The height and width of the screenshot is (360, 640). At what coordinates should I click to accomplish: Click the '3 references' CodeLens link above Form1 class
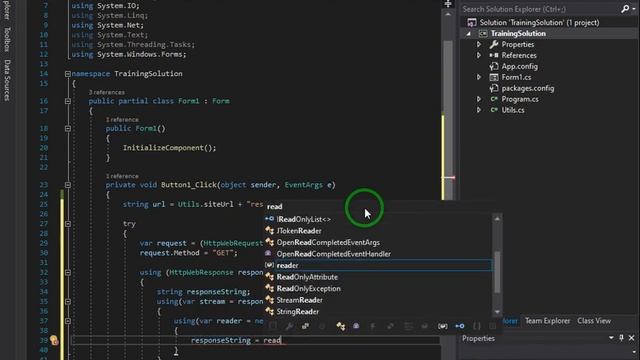click(107, 92)
